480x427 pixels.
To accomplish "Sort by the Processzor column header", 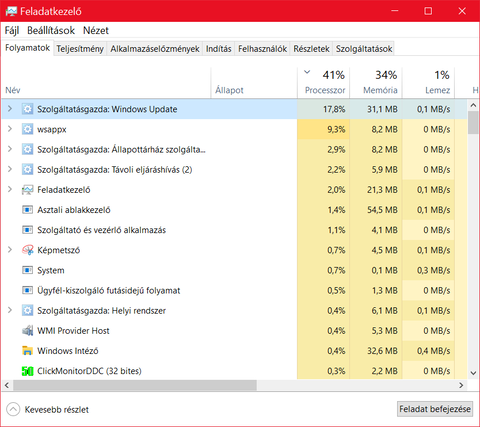I will pos(323,83).
